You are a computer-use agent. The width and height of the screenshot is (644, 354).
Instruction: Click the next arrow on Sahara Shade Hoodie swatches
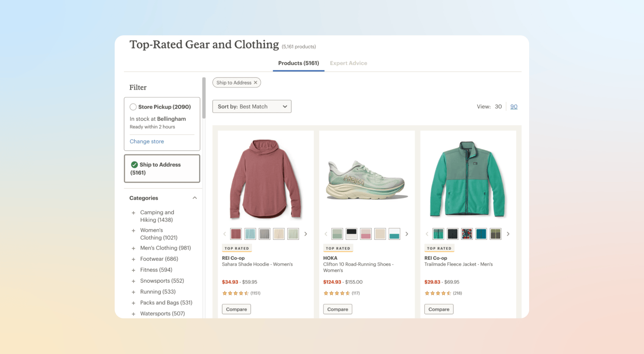point(306,233)
